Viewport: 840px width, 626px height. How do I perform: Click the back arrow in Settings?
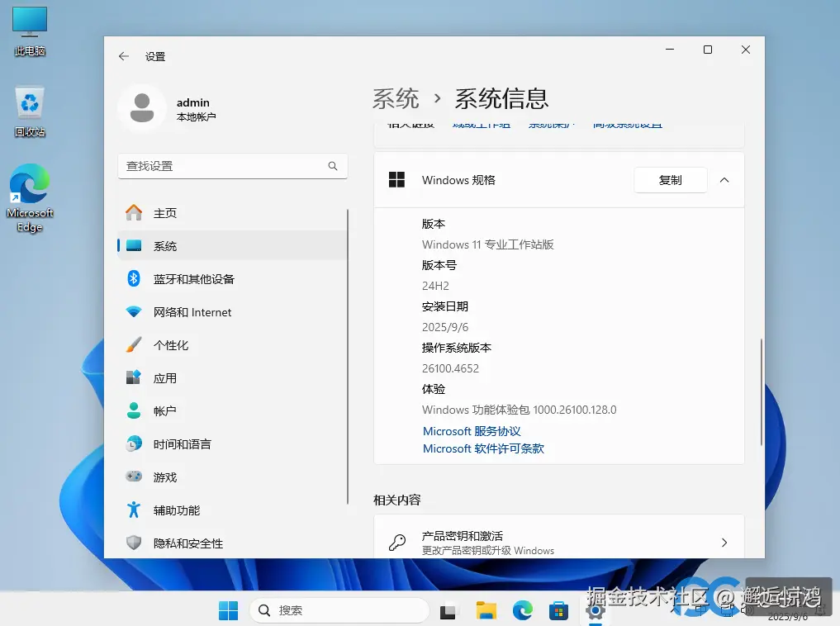coord(124,56)
